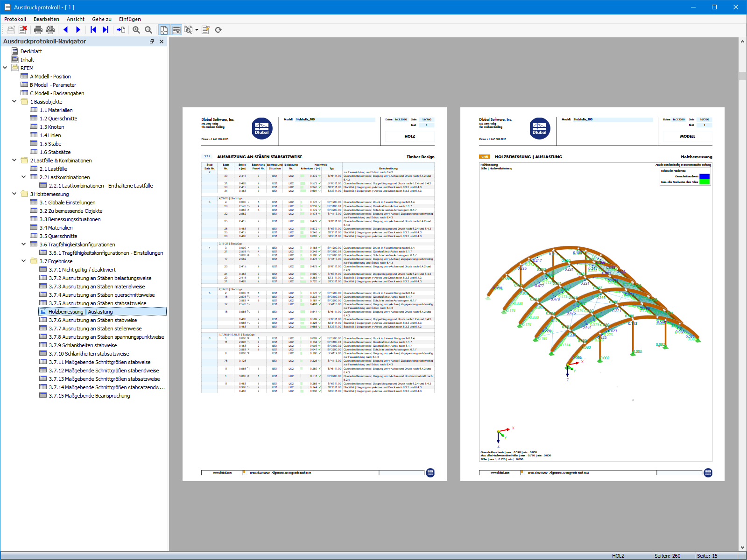
Task: Go to previous page with left arrow
Action: click(x=66, y=30)
